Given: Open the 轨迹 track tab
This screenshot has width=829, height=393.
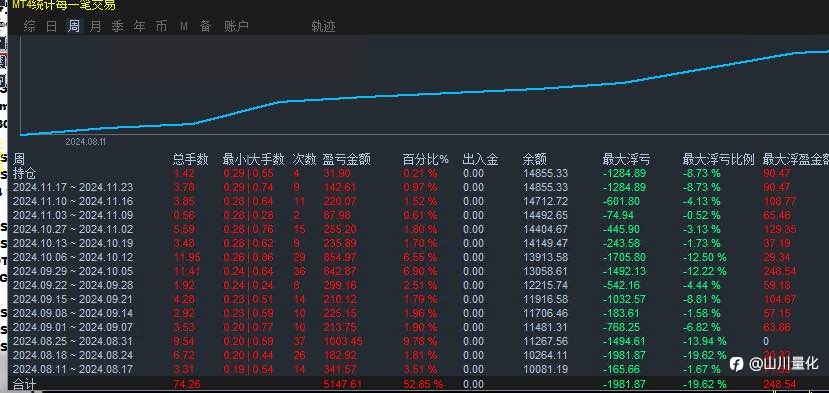Looking at the screenshot, I should (323, 26).
